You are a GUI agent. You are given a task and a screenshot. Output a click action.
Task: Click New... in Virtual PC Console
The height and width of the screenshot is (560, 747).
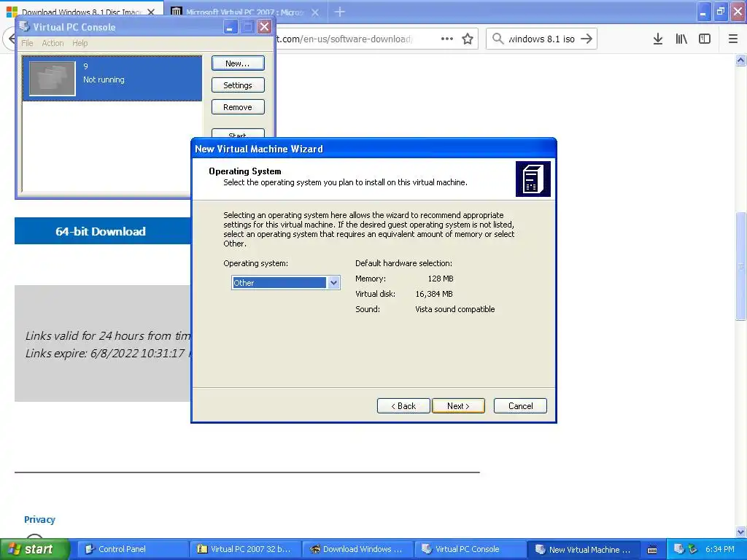[x=238, y=63]
